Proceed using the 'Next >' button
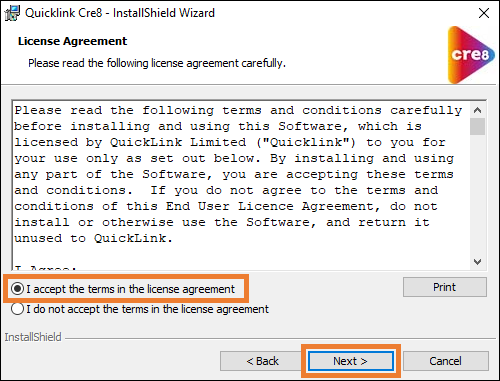Screen dimensions: 500x381 click(x=351, y=361)
